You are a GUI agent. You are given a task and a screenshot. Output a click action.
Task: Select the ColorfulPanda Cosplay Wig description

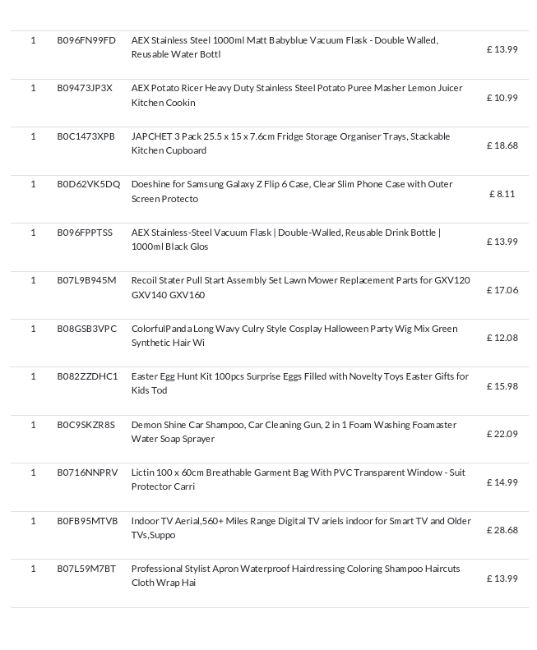pyautogui.click(x=294, y=335)
